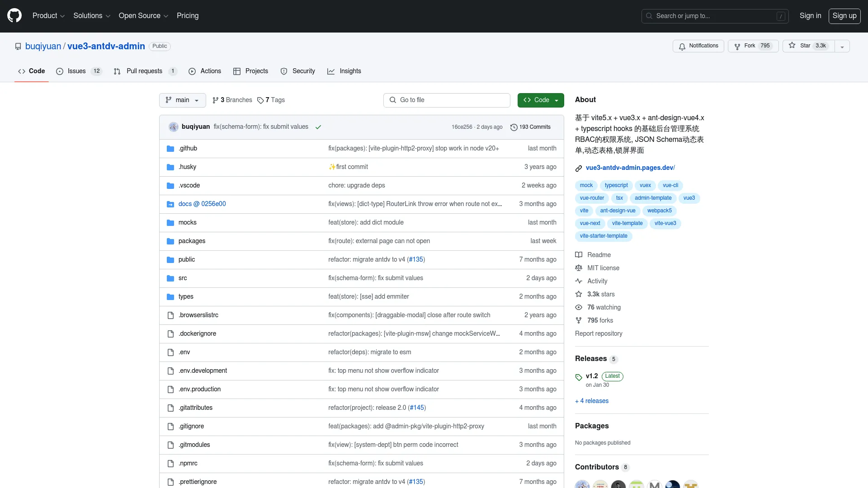Open the star lists dropdown arrow
868x488 pixels.
[842, 46]
